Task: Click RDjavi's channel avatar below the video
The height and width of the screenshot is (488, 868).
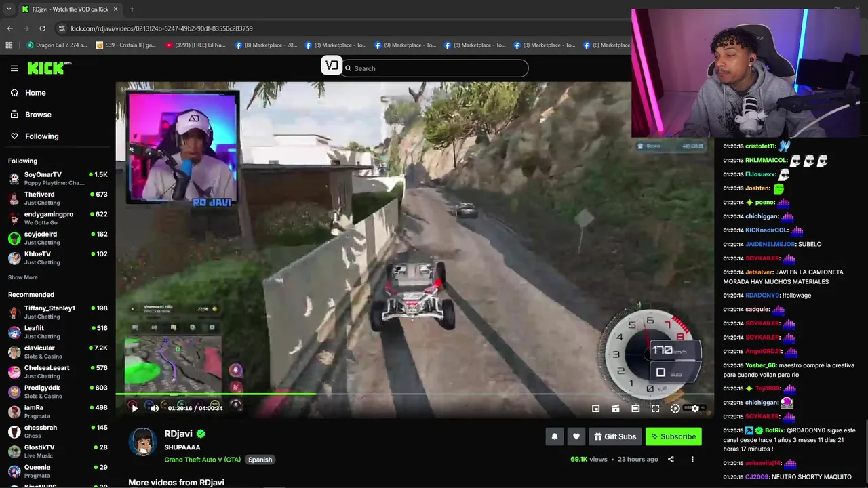Action: coord(142,442)
